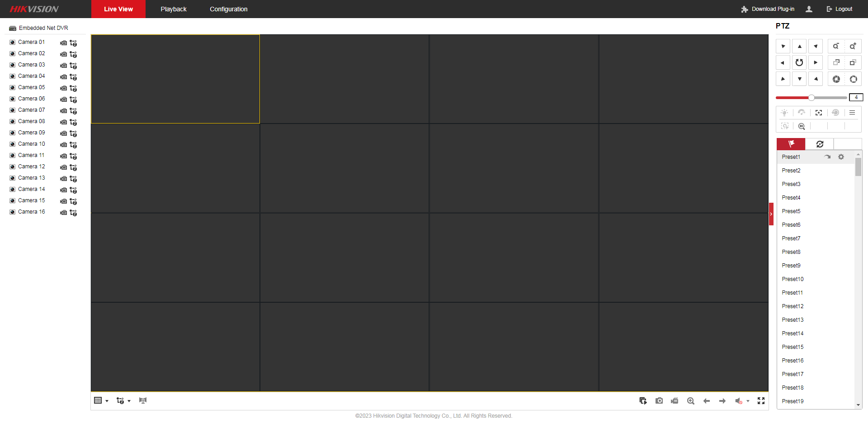Viewport: 868px width, 424px height.
Task: Click the PTZ zoom in icon
Action: click(x=853, y=46)
